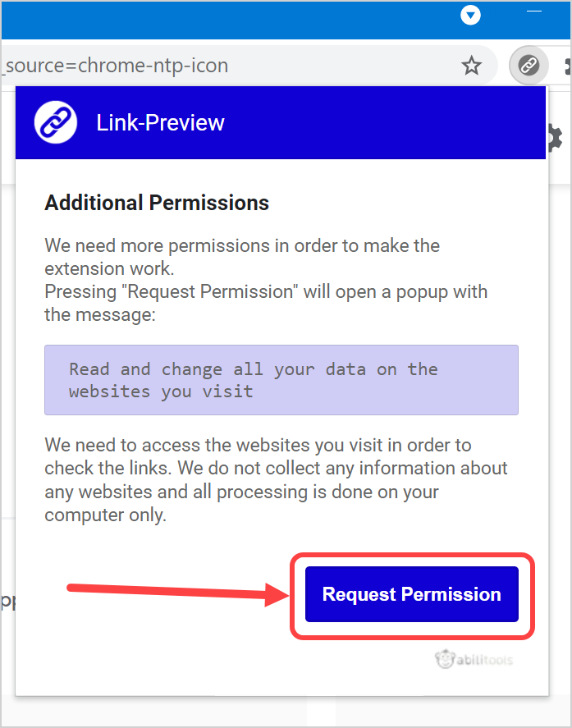Click the "We need to access the websites" paragraph
This screenshot has height=728, width=572.
click(x=277, y=480)
